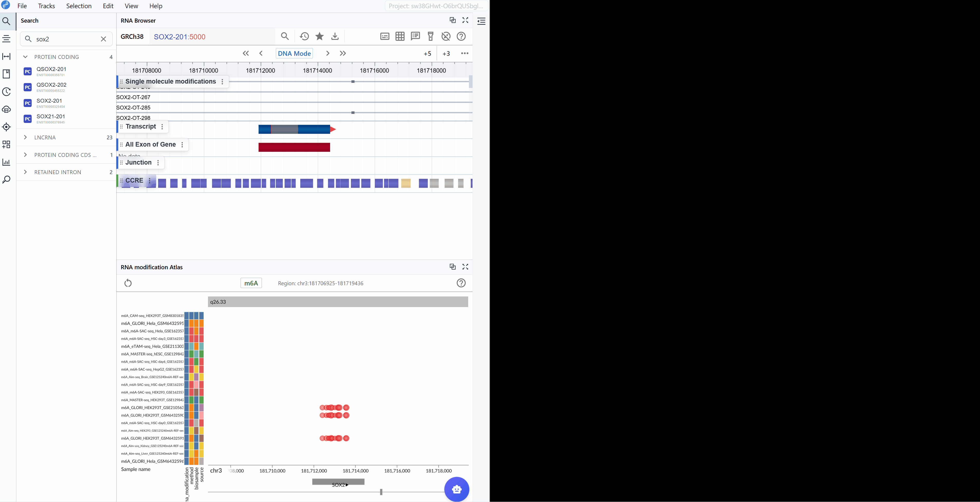Click the help question mark in RNA Browser
Viewport: 980px width, 502px height.
click(461, 37)
